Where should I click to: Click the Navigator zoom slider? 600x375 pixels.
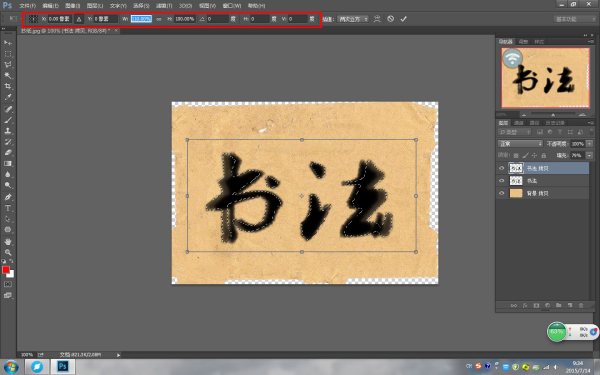click(x=553, y=115)
